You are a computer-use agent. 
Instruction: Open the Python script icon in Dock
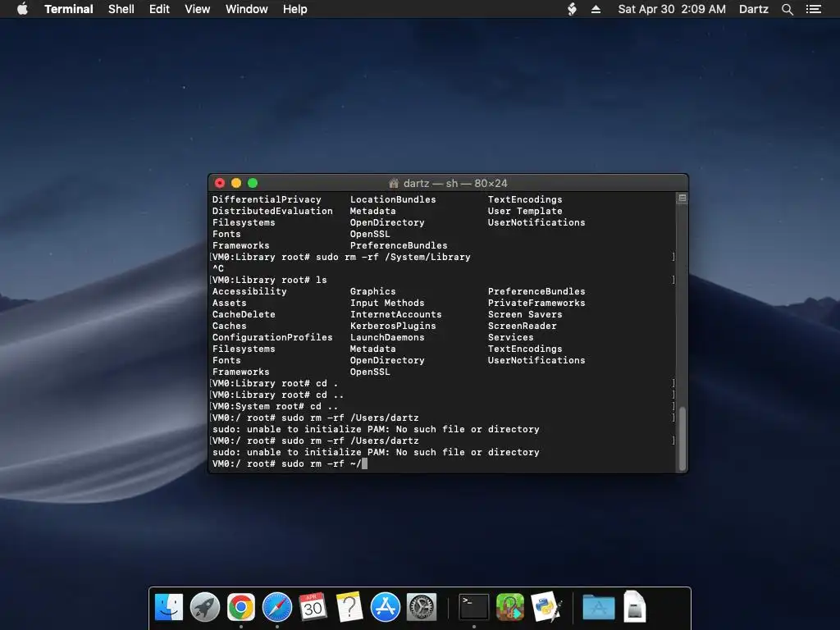point(546,607)
